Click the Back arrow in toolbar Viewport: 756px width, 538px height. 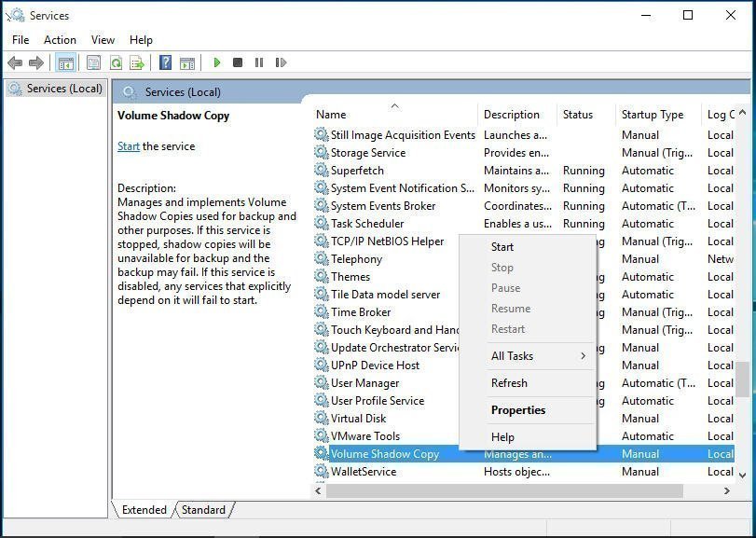[x=15, y=62]
